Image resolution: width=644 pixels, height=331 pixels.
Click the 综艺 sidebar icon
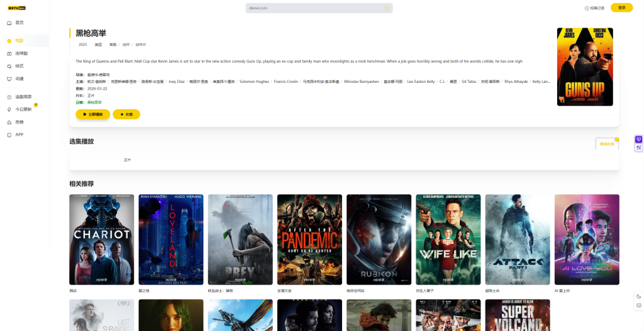pos(9,66)
